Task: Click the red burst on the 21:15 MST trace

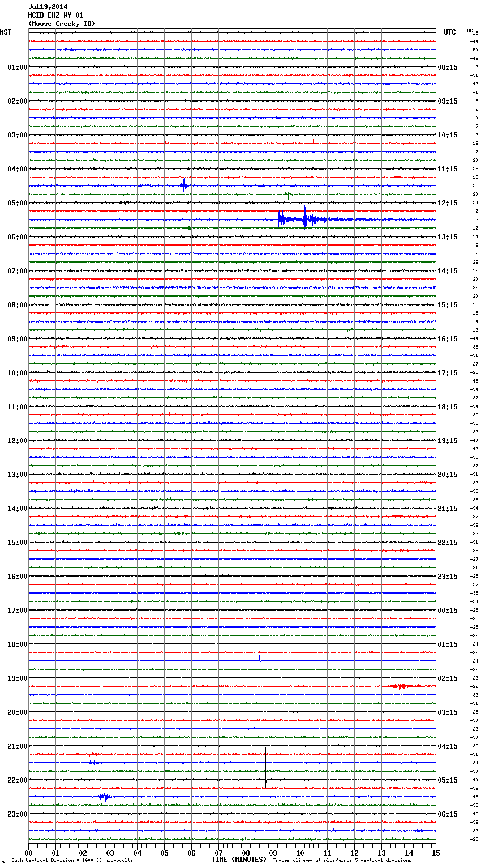Action: pyautogui.click(x=93, y=754)
